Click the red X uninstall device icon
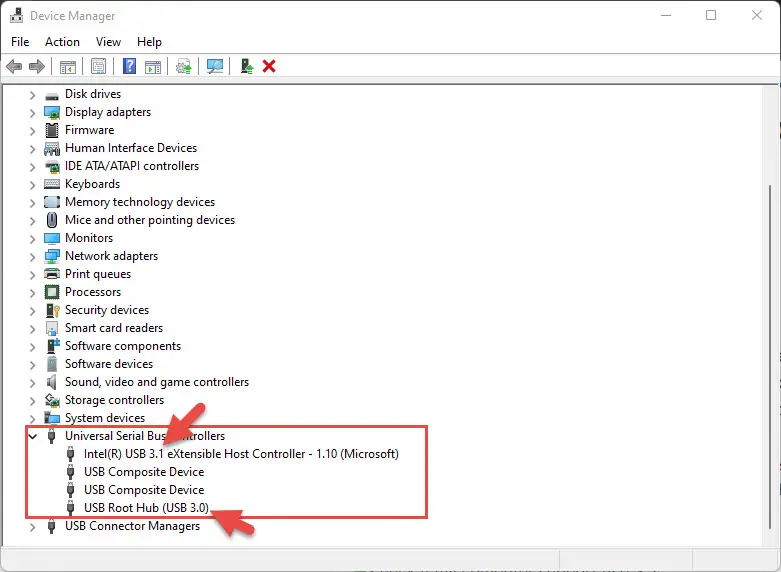The height and width of the screenshot is (572, 781). click(269, 66)
